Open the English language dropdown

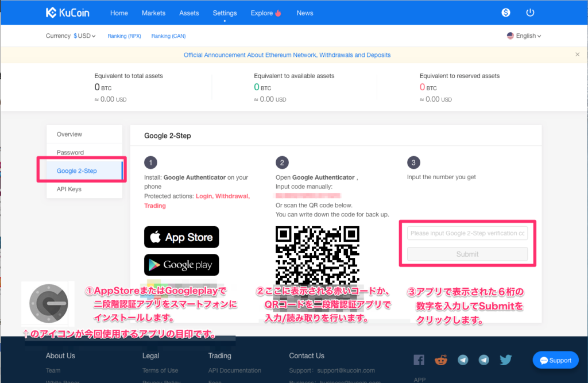coord(524,36)
